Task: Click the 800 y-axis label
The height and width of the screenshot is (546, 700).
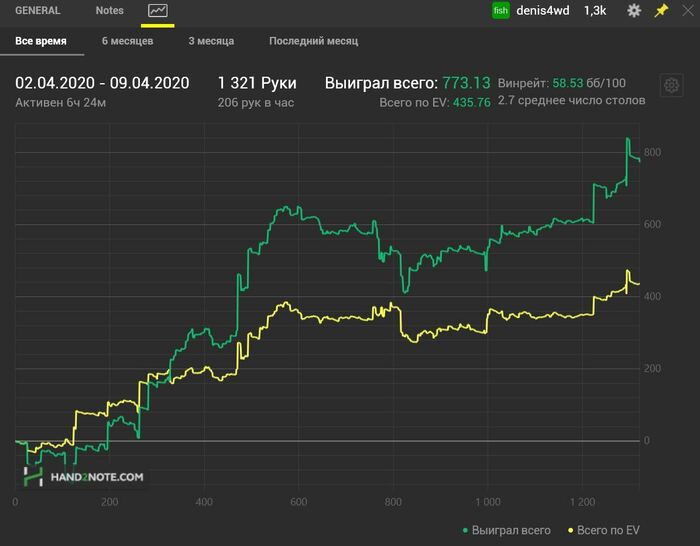Action: [652, 152]
